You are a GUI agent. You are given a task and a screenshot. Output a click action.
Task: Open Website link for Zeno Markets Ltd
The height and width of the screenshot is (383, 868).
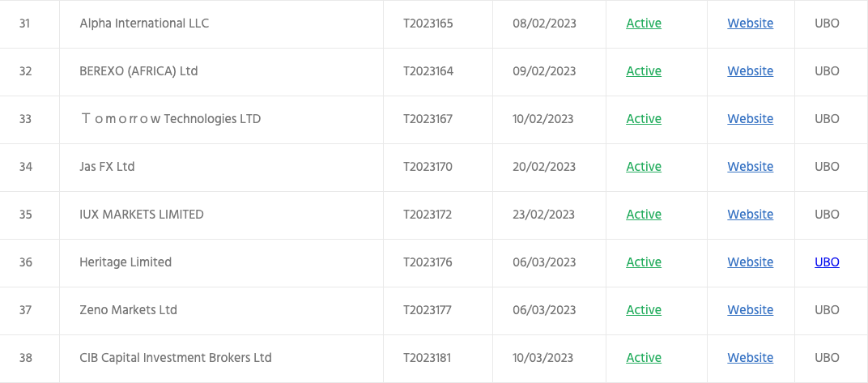pos(750,310)
